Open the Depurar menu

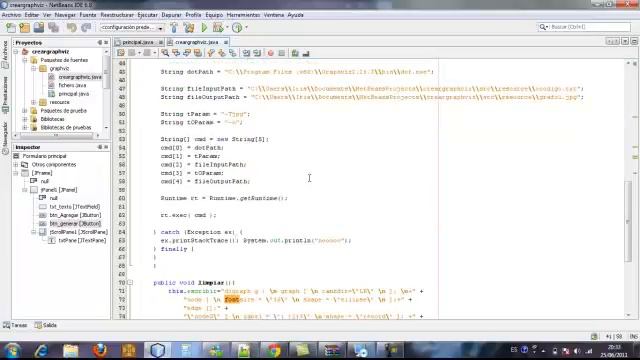(x=171, y=15)
